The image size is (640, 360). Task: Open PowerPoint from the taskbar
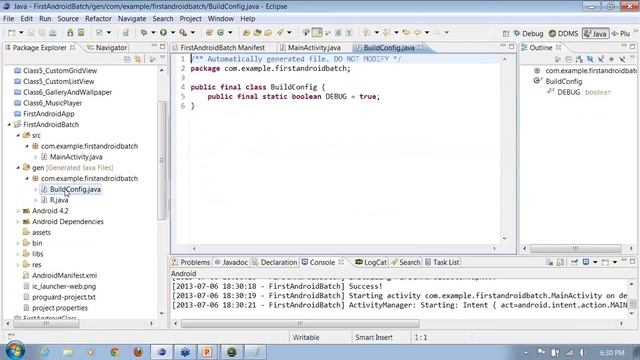tap(207, 352)
